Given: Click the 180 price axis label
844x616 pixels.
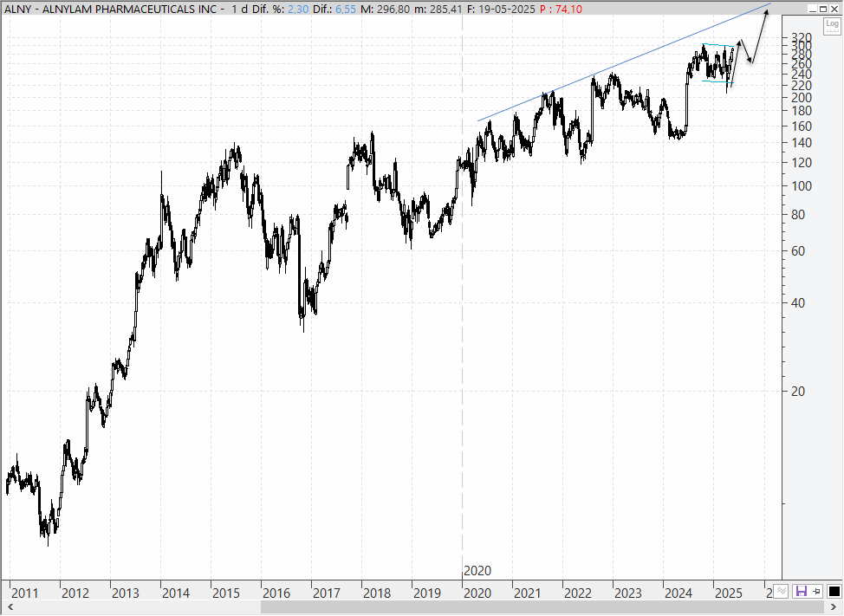Looking at the screenshot, I should click(x=802, y=111).
